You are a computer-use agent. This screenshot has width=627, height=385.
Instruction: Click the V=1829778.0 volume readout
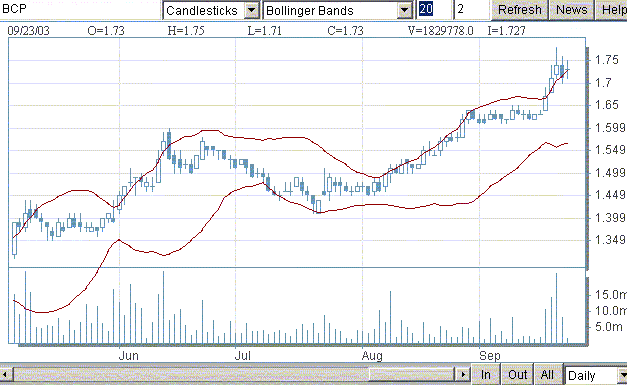tap(440, 31)
